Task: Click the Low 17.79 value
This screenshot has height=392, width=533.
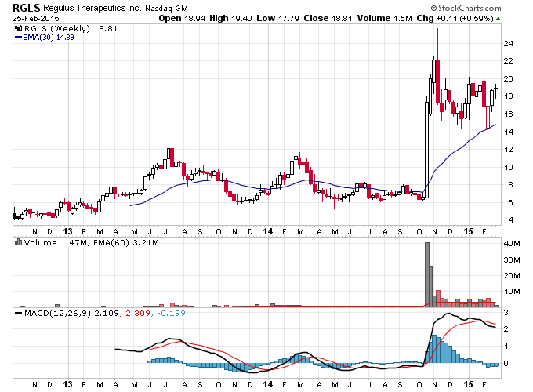Action: click(x=277, y=18)
